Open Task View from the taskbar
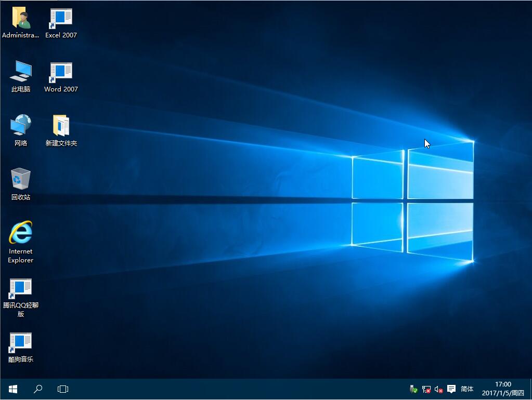Viewport: 532px width, 400px height. pos(63,389)
